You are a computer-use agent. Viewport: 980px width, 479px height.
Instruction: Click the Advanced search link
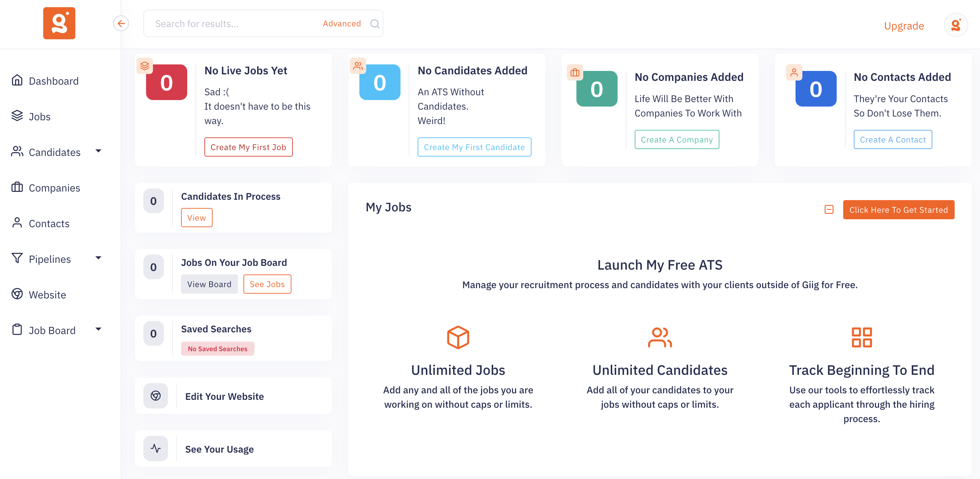[x=342, y=24]
